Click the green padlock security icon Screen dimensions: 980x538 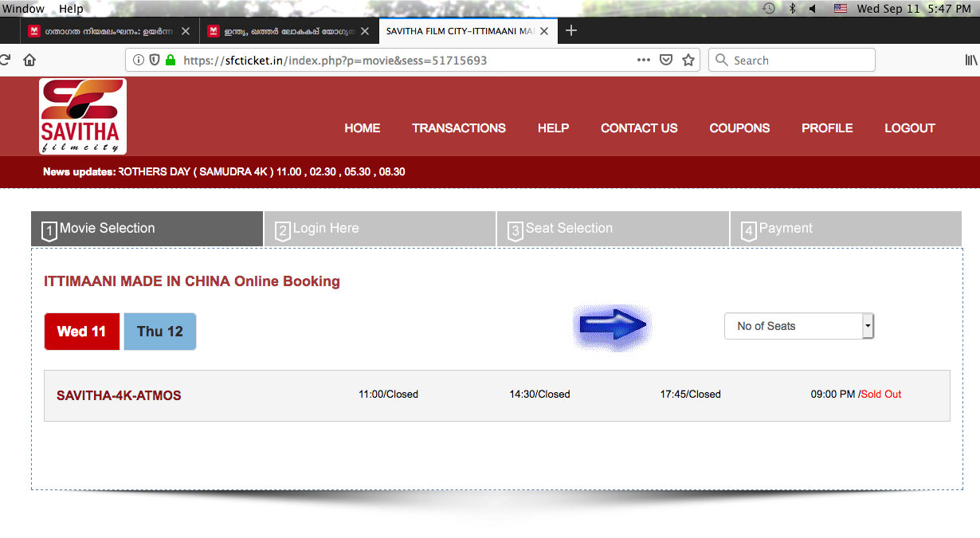pyautogui.click(x=170, y=61)
